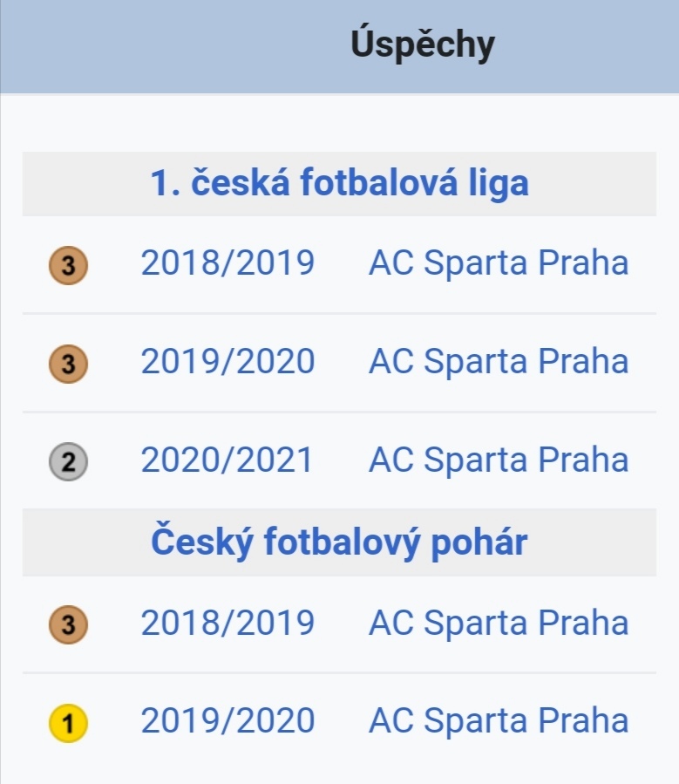Open the league season 2019/2020 link
This screenshot has height=784, width=679.
pyautogui.click(x=227, y=361)
